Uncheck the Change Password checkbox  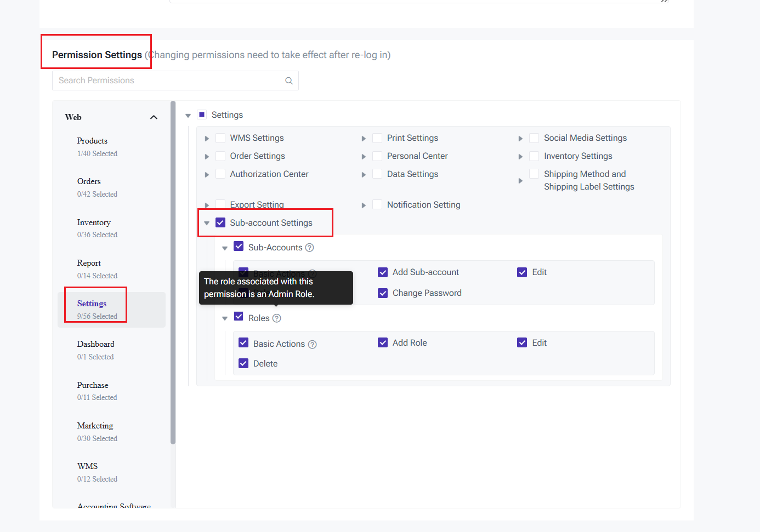[x=383, y=293]
